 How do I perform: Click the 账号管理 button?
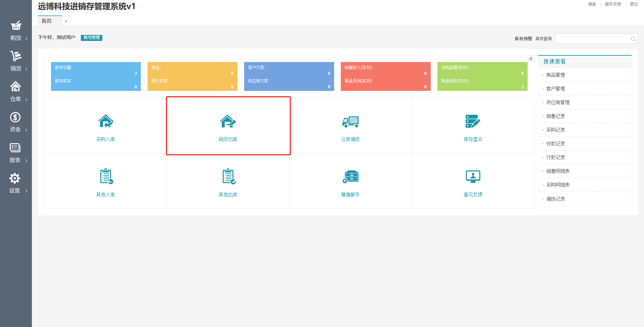click(92, 38)
